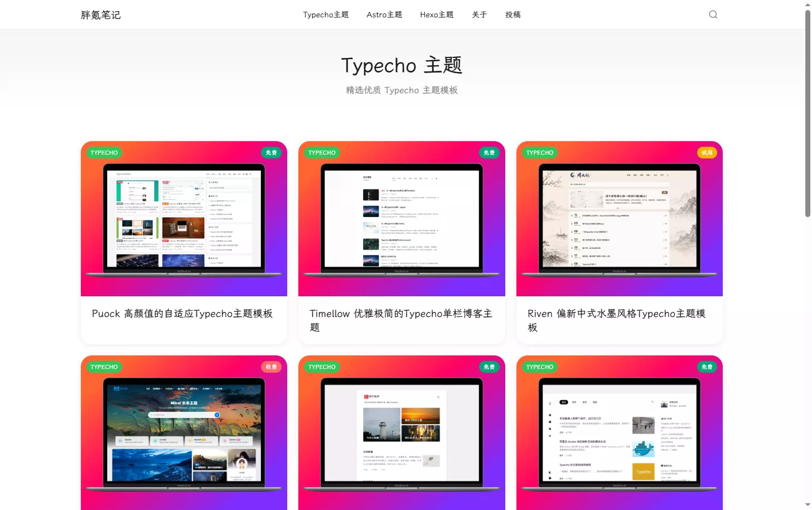Click TYPECHO tag on Riven card
The image size is (812, 510).
coord(540,152)
